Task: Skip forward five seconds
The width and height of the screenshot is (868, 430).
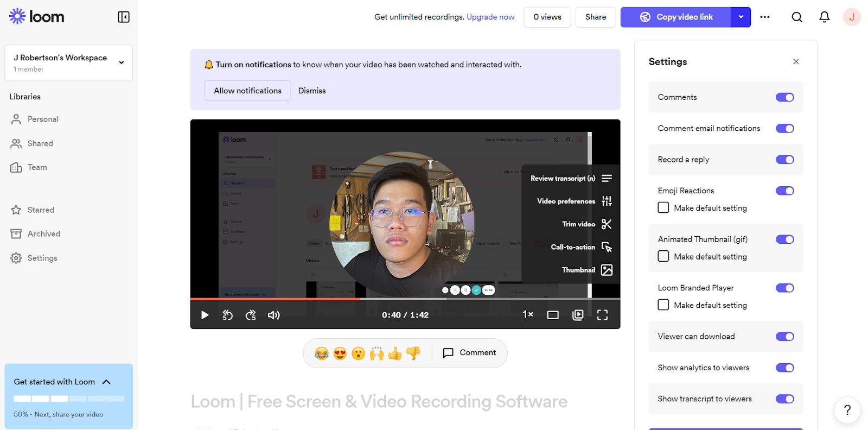Action: pos(251,315)
